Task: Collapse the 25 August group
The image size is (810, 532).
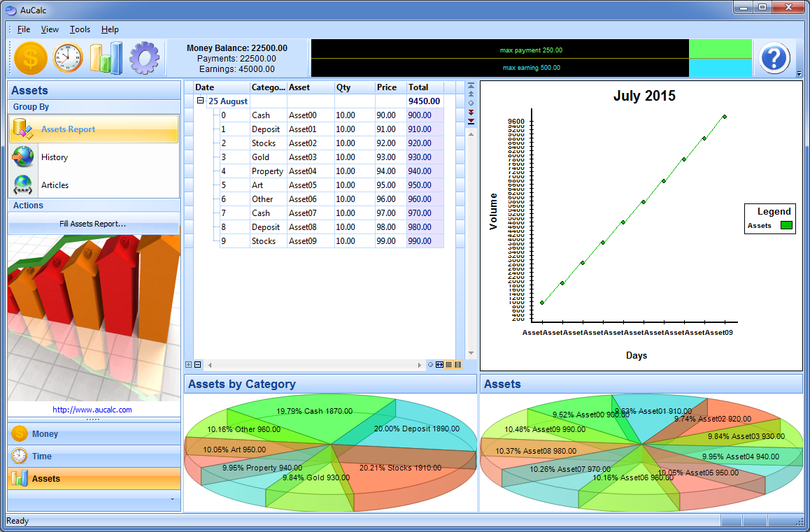Action: pyautogui.click(x=201, y=101)
